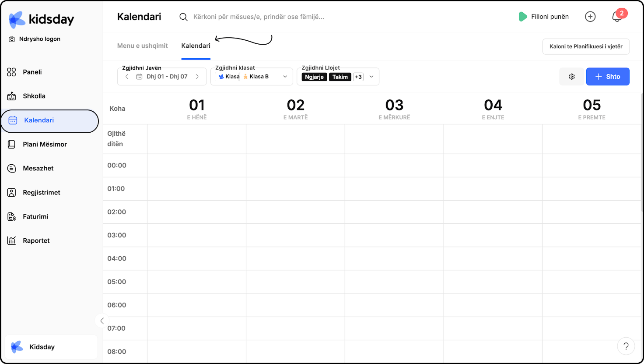This screenshot has height=364, width=644.
Task: Click camera icon next to Ndrysho logon
Action: pos(12,39)
